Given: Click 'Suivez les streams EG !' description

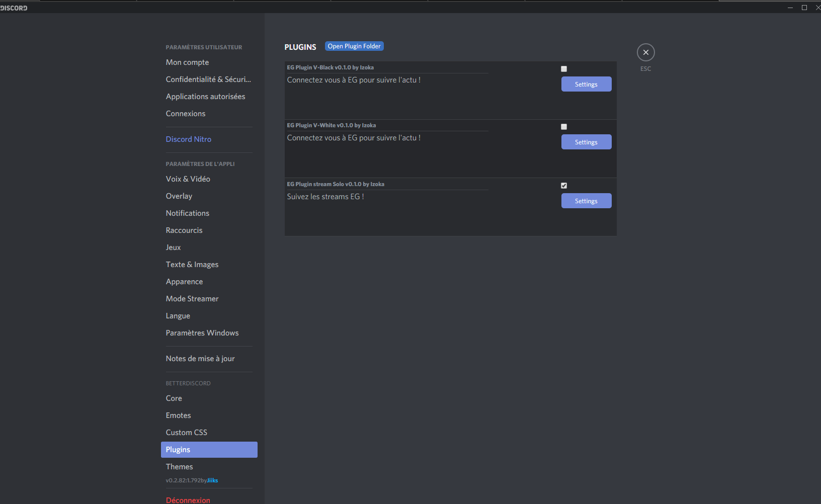Looking at the screenshot, I should pyautogui.click(x=325, y=197).
